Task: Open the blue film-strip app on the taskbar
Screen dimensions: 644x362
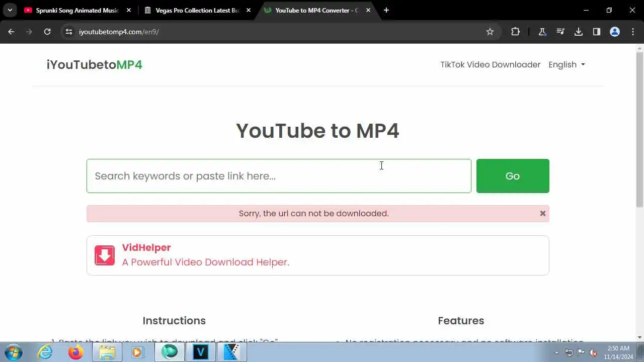Action: [x=232, y=352]
